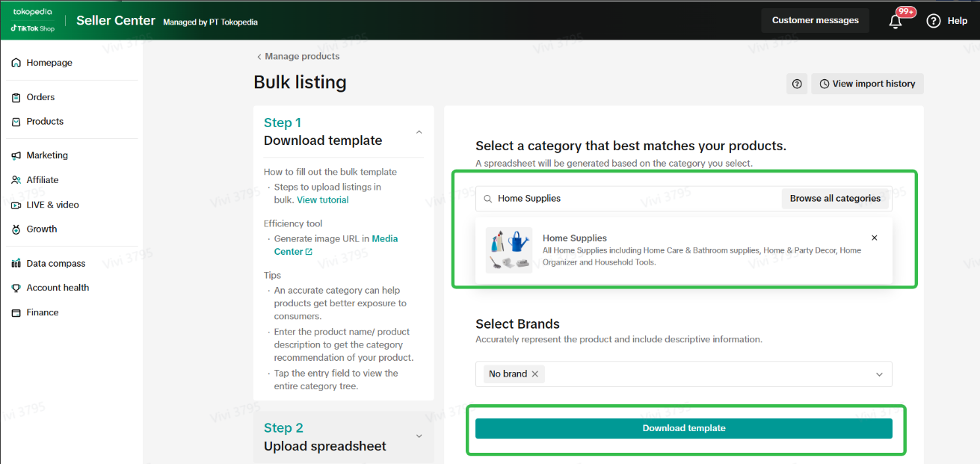Open the Select Brands dropdown arrow
The height and width of the screenshot is (464, 980).
879,374
